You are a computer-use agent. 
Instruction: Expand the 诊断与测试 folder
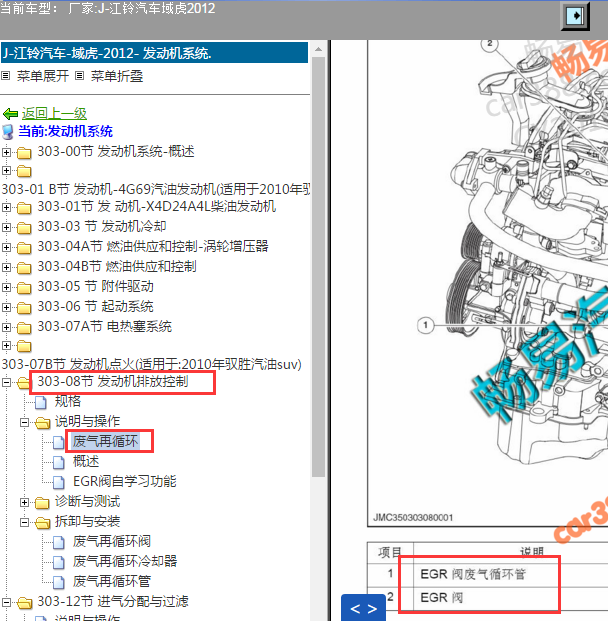pos(25,503)
